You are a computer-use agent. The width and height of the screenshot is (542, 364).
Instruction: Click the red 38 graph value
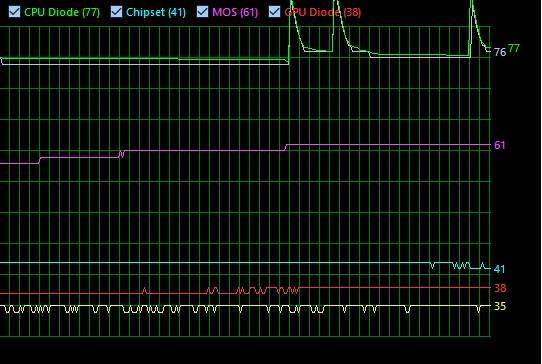pos(500,288)
